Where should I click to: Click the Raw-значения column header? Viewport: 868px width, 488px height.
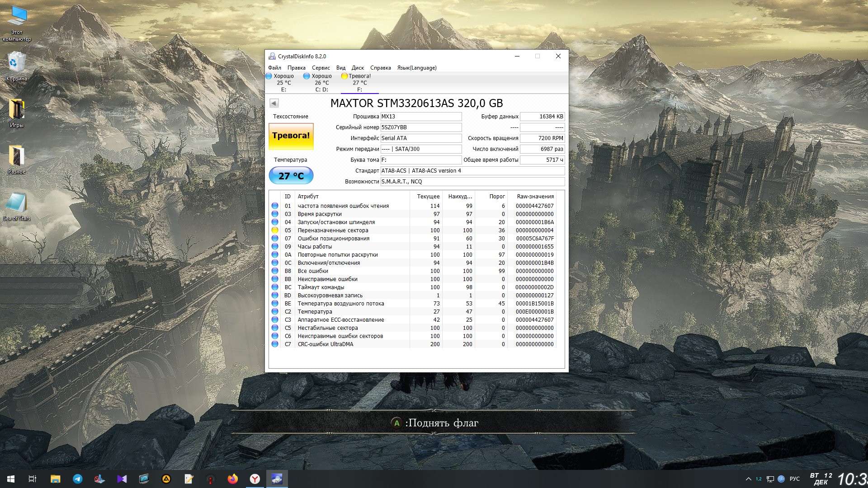tap(535, 197)
